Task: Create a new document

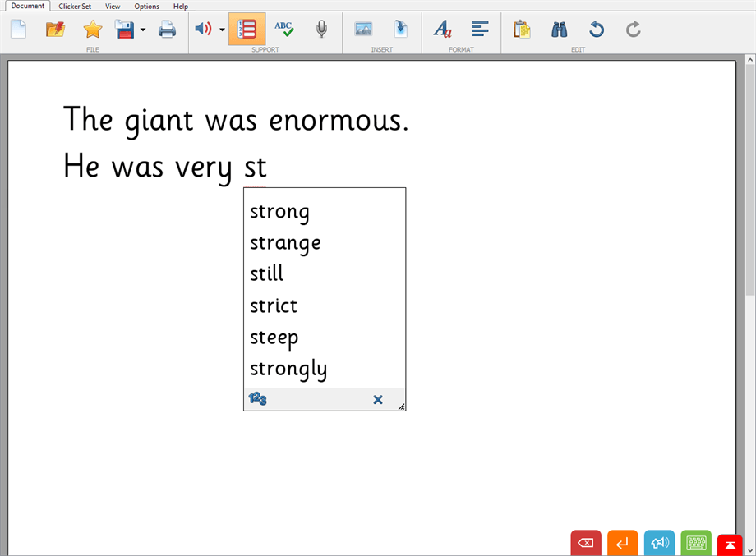Action: (x=17, y=29)
